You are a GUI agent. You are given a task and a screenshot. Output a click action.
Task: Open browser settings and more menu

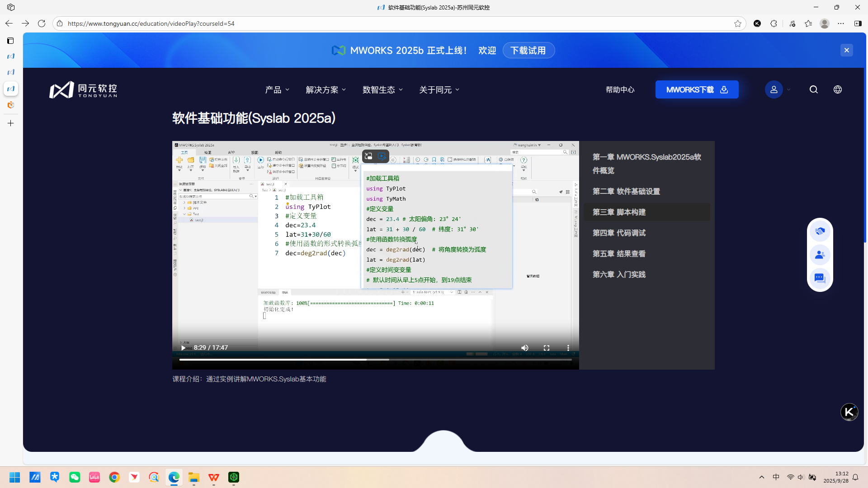[x=841, y=23]
